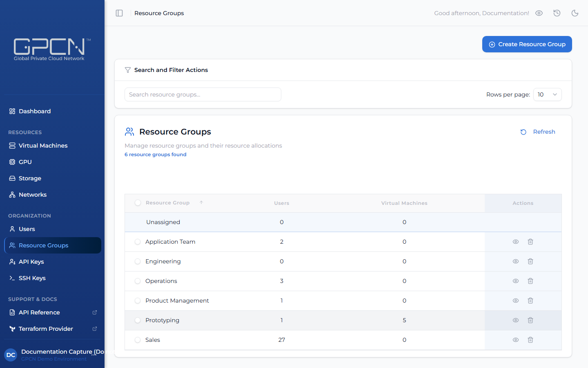Click the Sales group name
This screenshot has height=368, width=588.
point(153,340)
